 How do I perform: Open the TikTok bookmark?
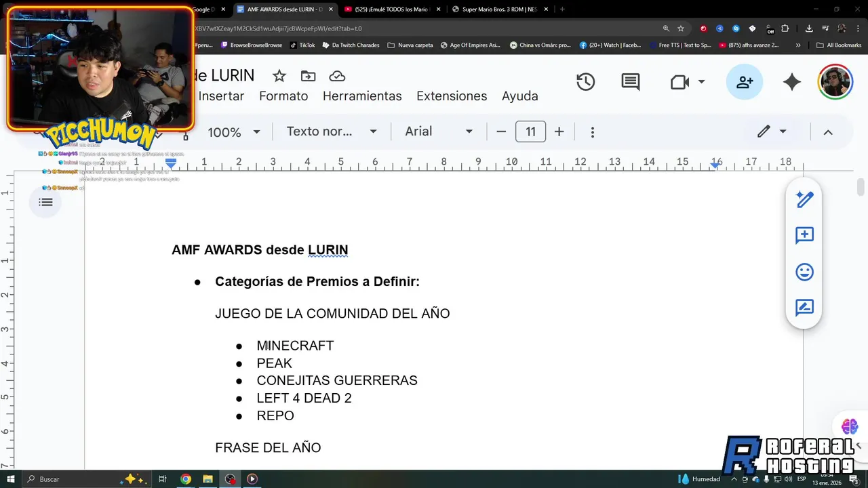[302, 45]
